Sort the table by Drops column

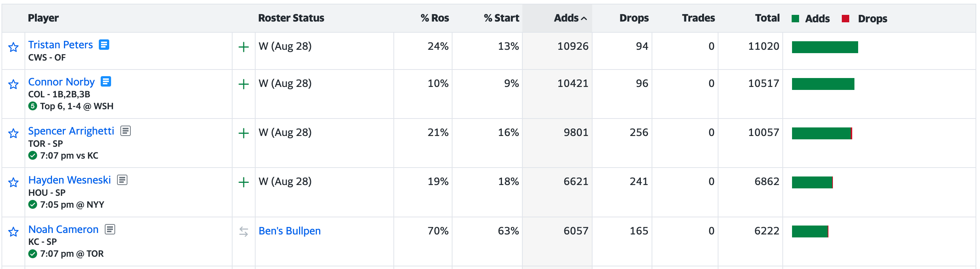tap(634, 18)
